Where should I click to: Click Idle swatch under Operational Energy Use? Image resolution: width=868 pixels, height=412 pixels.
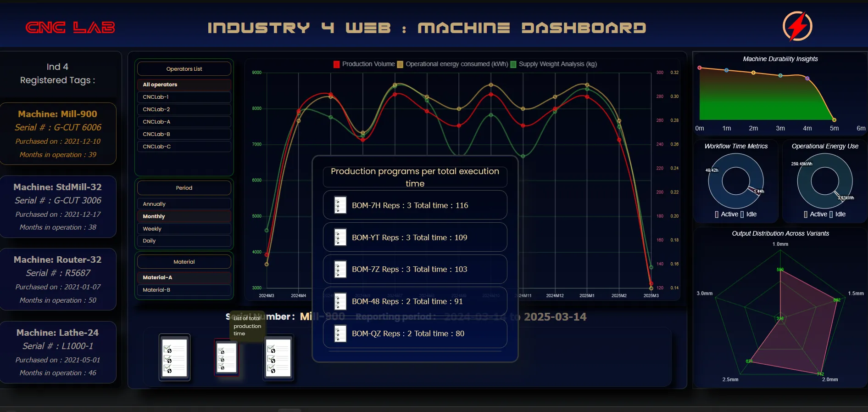click(x=831, y=214)
